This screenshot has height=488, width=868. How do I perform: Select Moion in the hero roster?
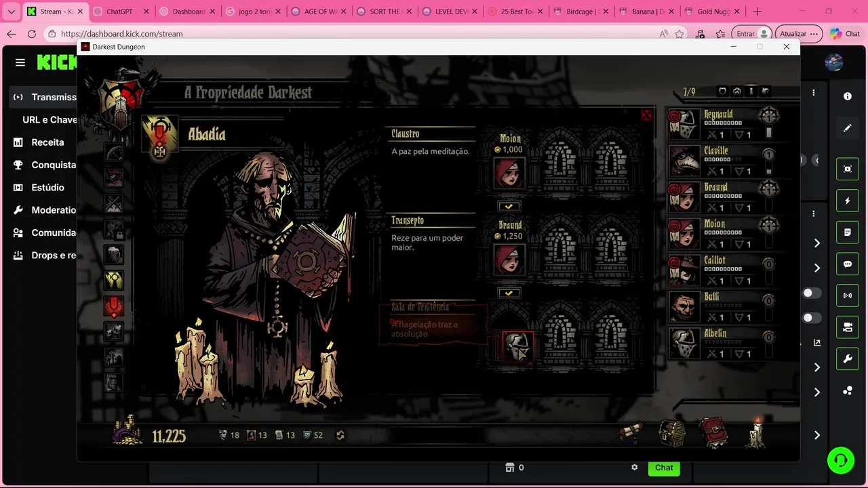(x=724, y=235)
